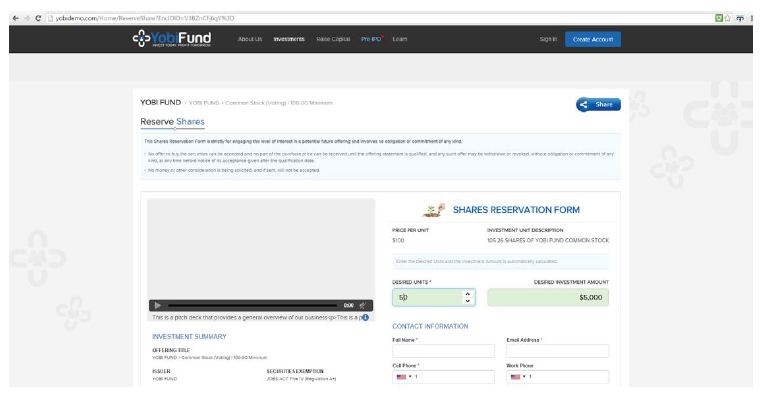
Task: Click the Sign In link
Action: point(548,39)
